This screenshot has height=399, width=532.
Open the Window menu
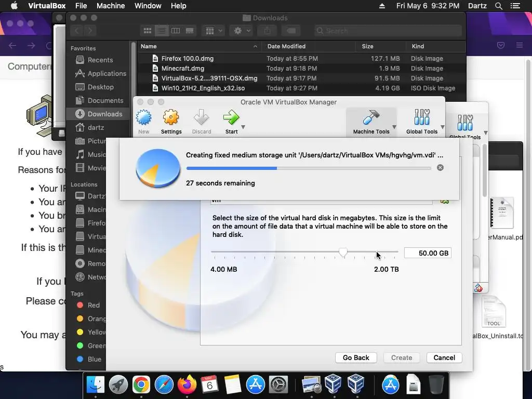pos(148,6)
